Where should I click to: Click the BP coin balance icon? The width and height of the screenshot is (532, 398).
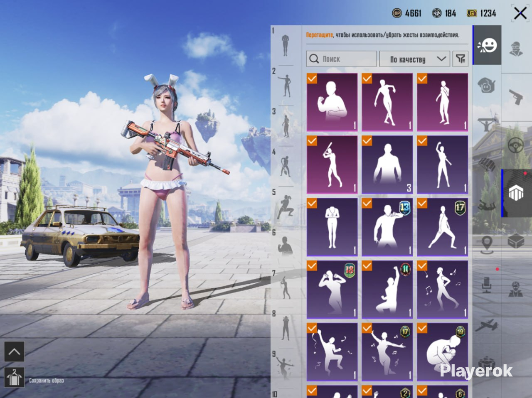(x=397, y=13)
